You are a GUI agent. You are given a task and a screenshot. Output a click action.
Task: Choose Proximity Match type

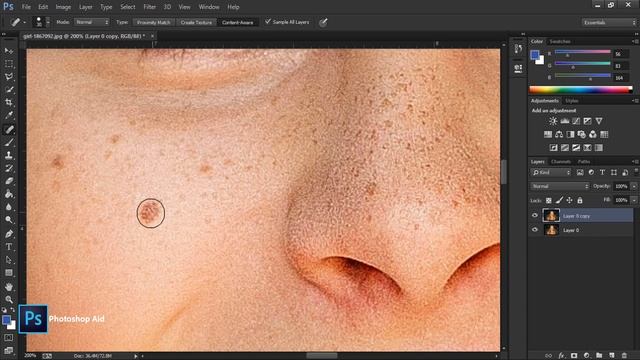coord(153,22)
